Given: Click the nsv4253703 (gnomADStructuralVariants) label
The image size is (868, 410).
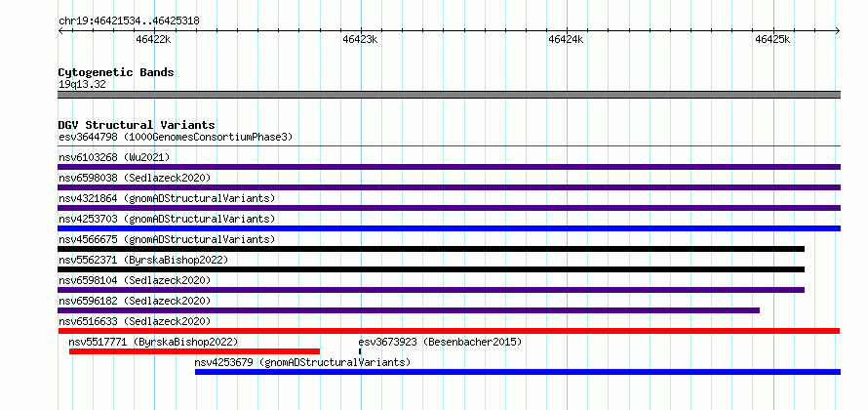Looking at the screenshot, I should point(167,219).
